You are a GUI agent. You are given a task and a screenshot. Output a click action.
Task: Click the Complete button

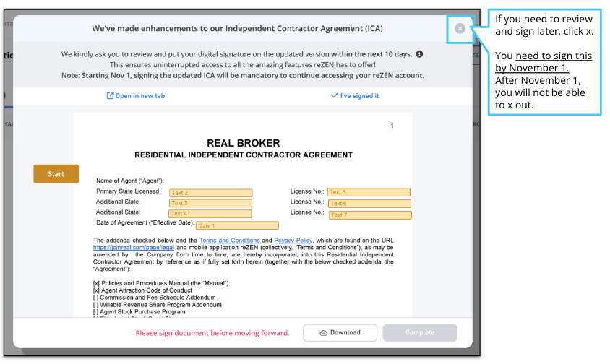coord(420,332)
